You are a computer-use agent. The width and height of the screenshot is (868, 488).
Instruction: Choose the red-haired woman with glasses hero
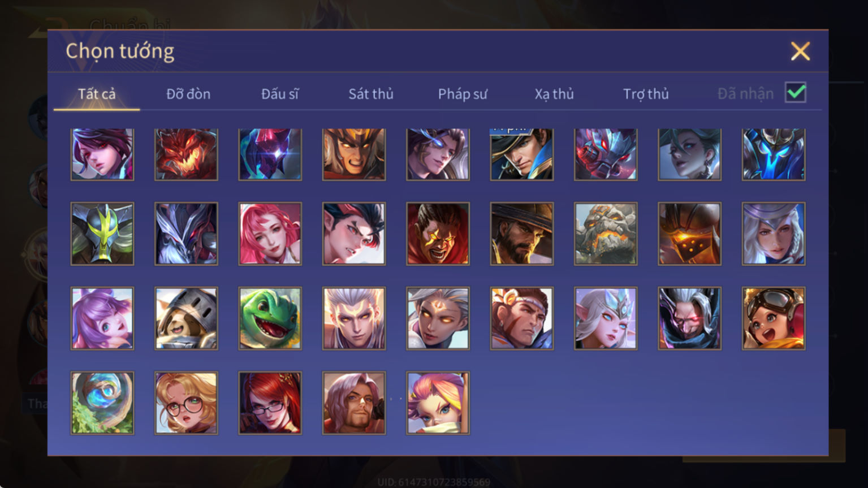[x=270, y=403]
